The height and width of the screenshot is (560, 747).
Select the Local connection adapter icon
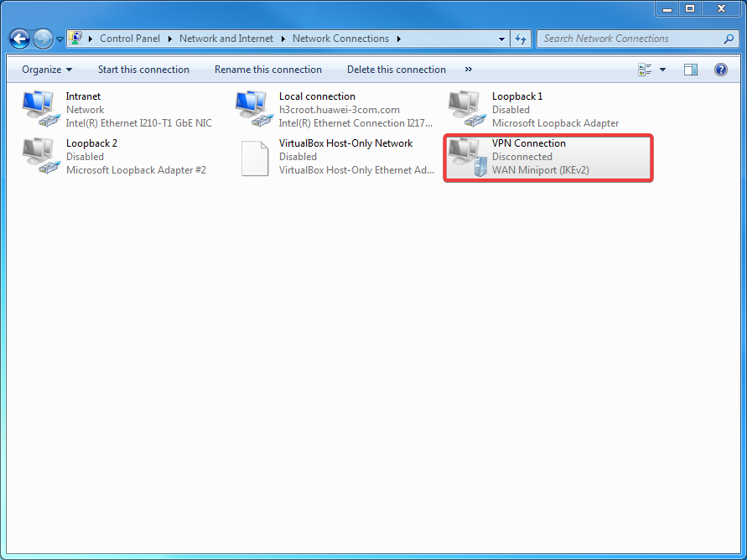pyautogui.click(x=254, y=109)
